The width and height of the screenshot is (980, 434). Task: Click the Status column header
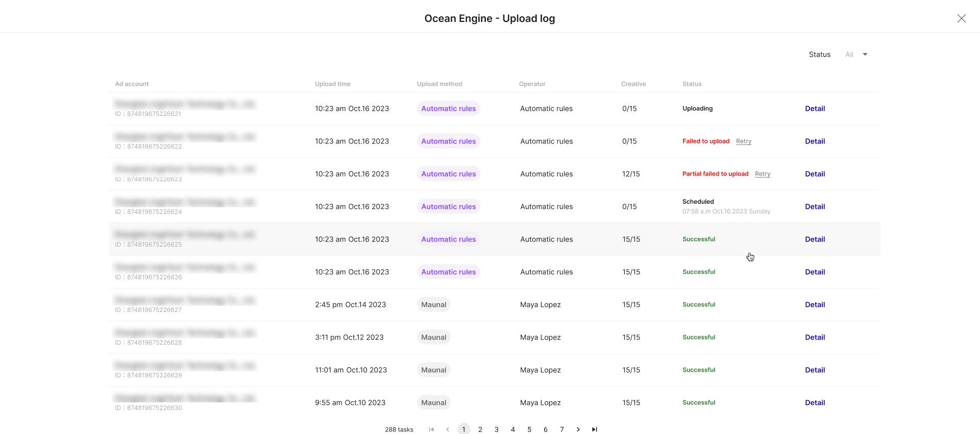692,84
